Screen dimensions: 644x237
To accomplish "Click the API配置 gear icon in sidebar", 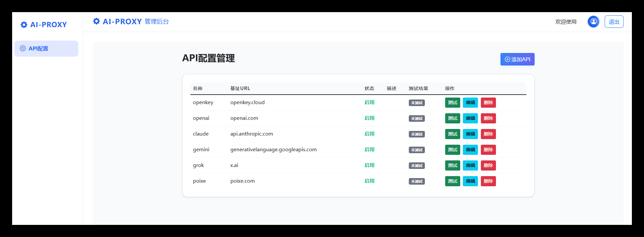I will (x=23, y=48).
